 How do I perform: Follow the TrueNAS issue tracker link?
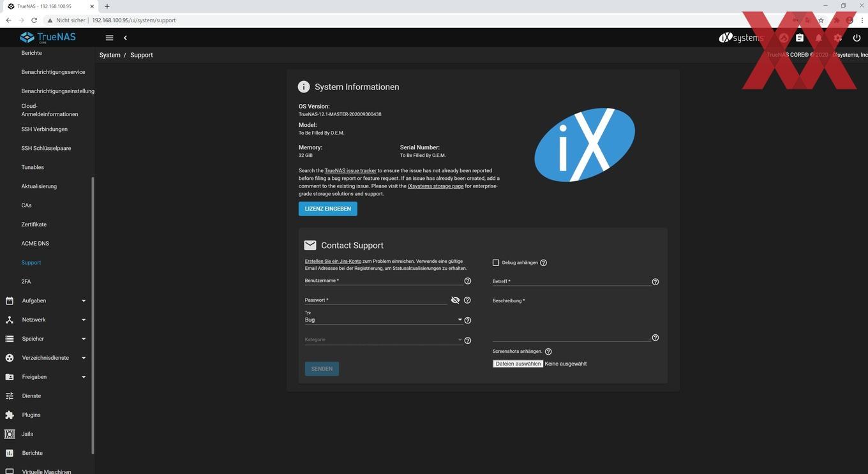coord(350,170)
